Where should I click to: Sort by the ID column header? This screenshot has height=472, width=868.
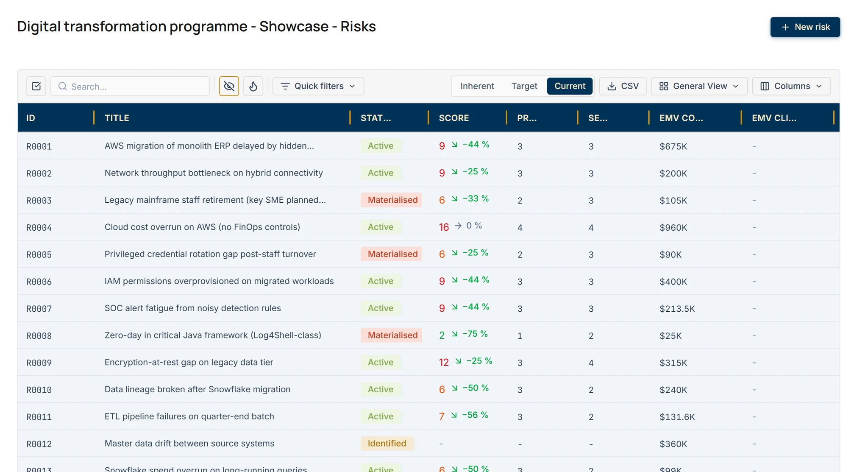click(x=31, y=118)
